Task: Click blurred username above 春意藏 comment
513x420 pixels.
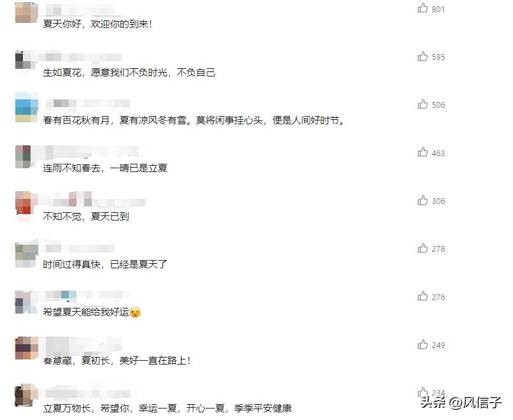Action: coord(83,344)
